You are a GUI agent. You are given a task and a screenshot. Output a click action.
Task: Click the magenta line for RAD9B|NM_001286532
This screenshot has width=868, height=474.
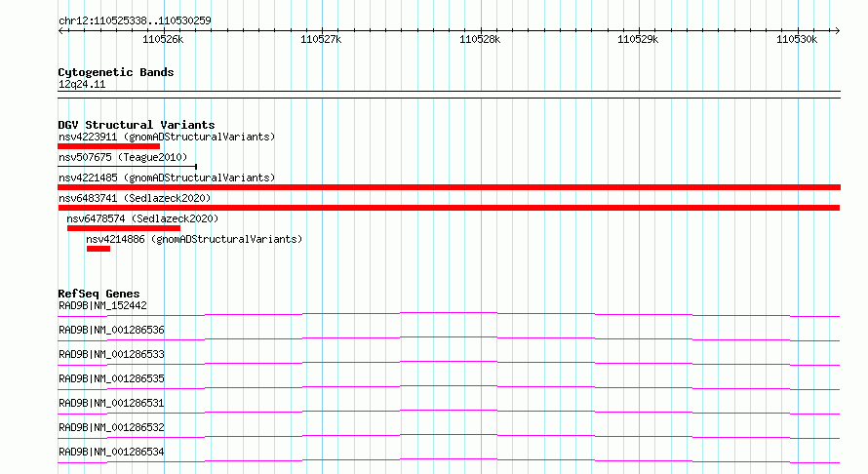[x=449, y=436]
